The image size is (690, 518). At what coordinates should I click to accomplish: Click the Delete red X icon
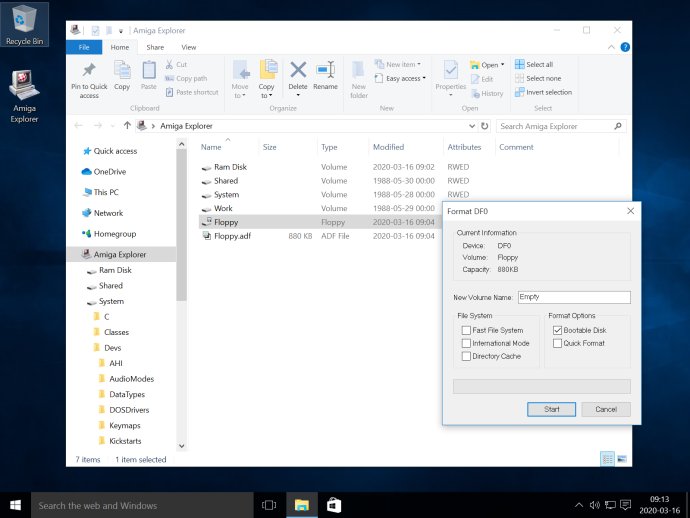[x=298, y=70]
